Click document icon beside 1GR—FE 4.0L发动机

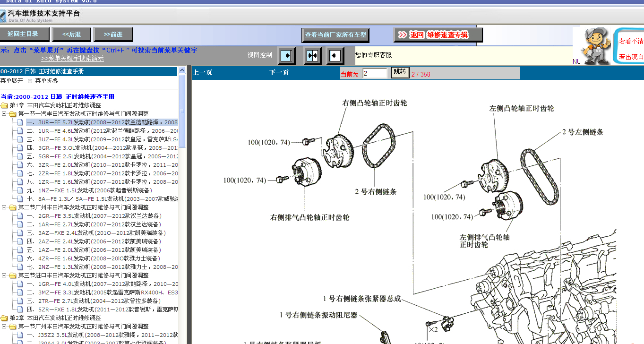tap(20, 284)
